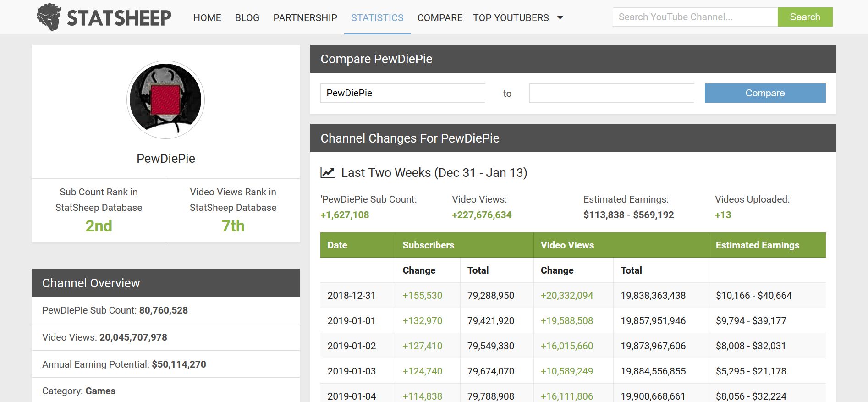This screenshot has width=868, height=402.
Task: Click the Video Views column header
Action: click(567, 245)
